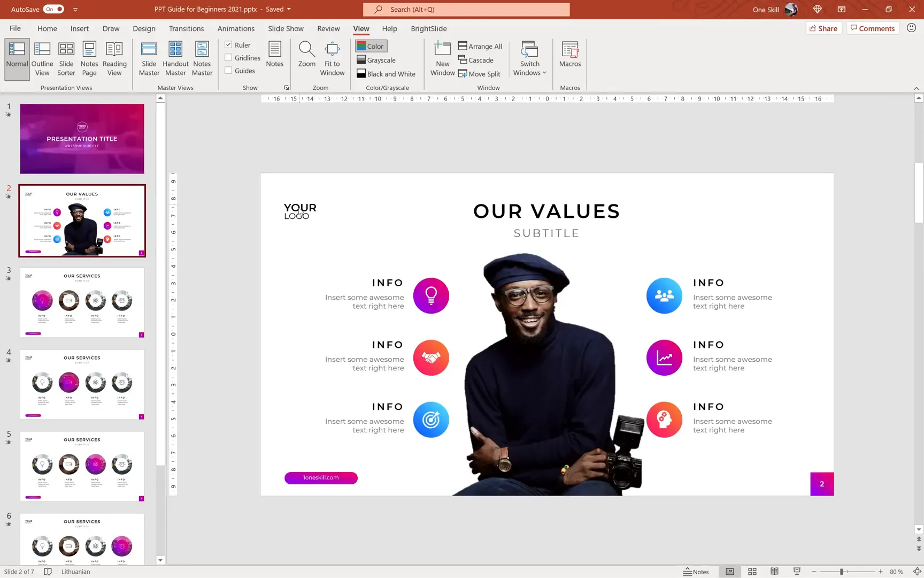Open the Handout Master view

click(x=175, y=59)
